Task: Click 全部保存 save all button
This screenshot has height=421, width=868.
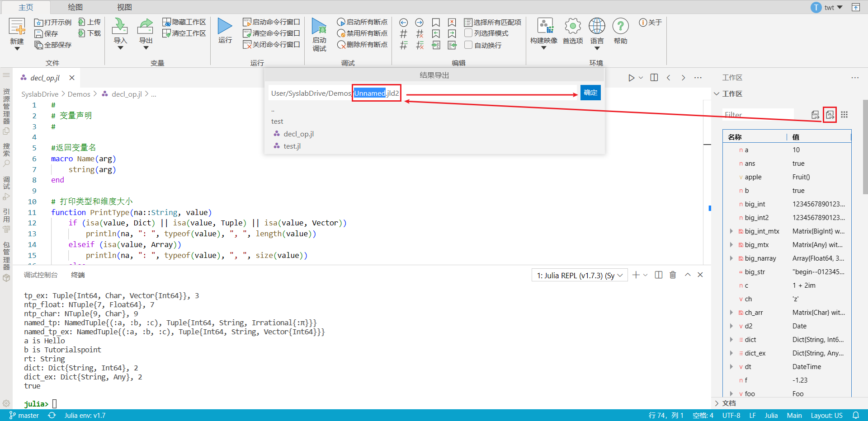Action: [53, 45]
